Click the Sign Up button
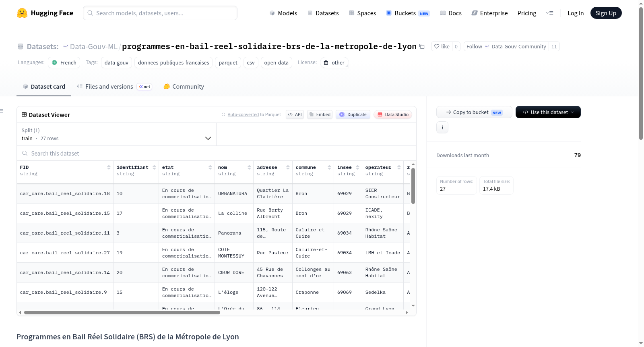 (606, 13)
